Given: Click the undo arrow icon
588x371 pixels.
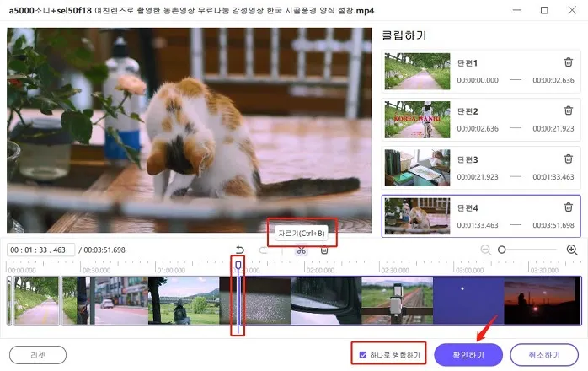Looking at the screenshot, I should [x=239, y=250].
